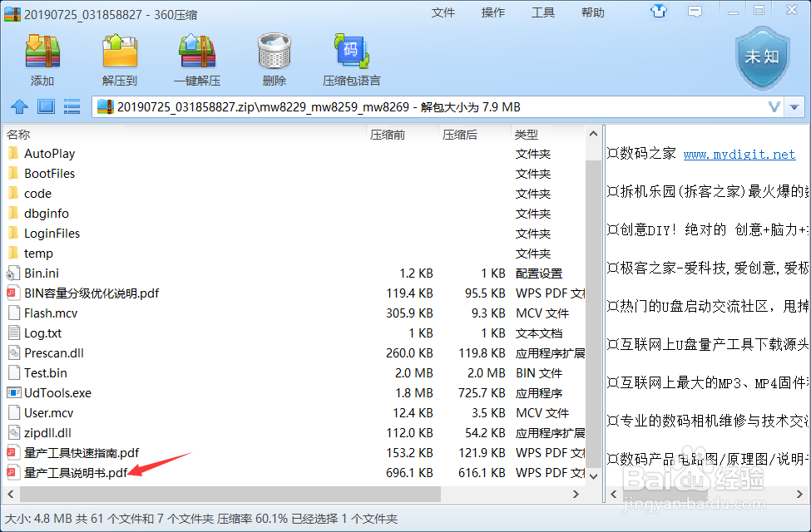Sort by the 压缩前 column header
The width and height of the screenshot is (811, 532).
(x=403, y=135)
